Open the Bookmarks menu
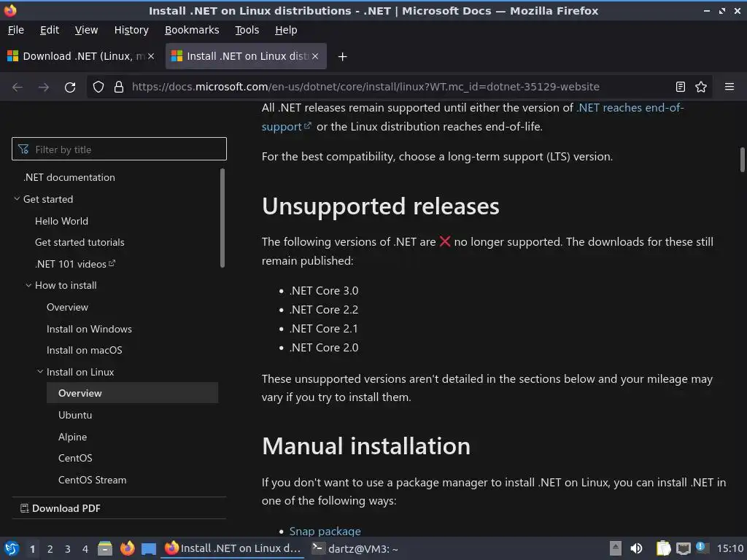 (x=192, y=30)
